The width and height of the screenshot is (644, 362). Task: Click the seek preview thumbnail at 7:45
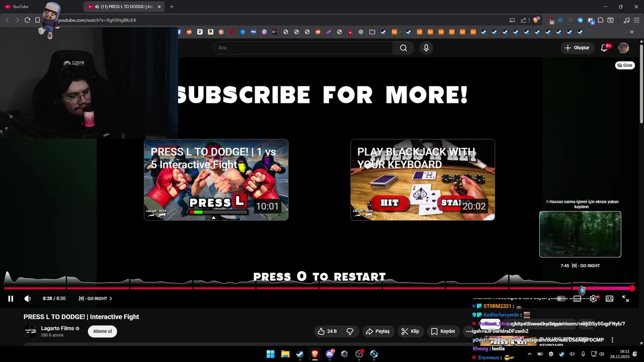(580, 234)
